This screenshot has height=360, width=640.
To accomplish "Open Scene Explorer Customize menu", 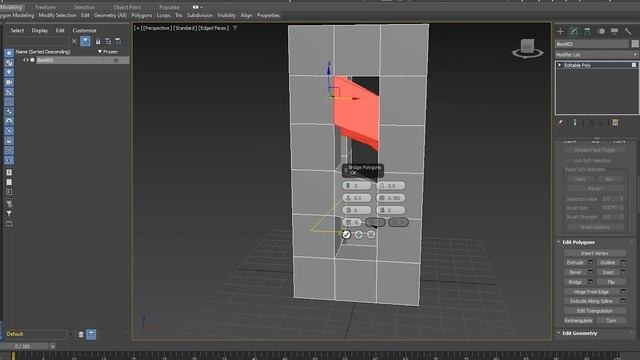I will (84, 31).
